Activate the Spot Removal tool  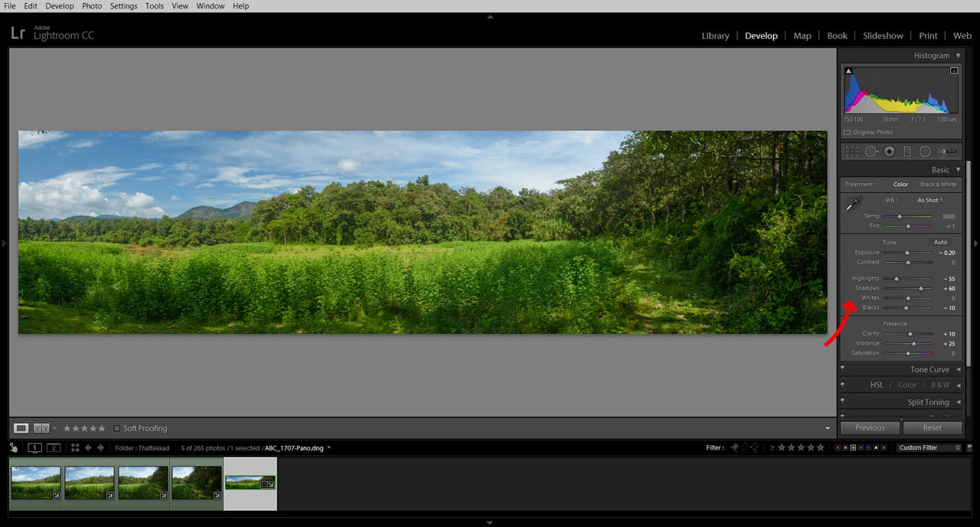point(871,152)
